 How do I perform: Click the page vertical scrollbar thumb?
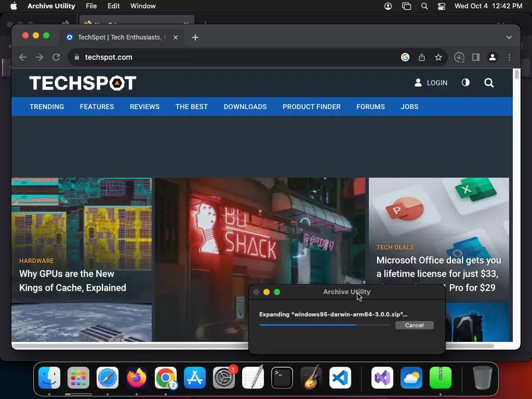pos(517,74)
